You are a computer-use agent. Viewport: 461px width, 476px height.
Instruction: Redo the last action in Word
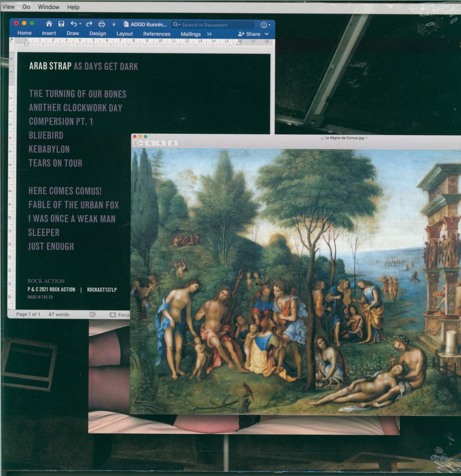click(x=89, y=24)
